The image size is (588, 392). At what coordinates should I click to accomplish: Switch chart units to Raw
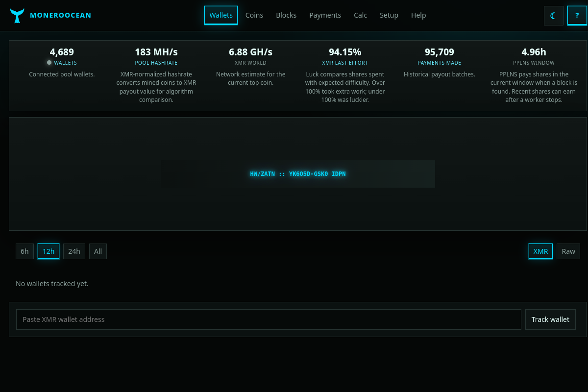click(x=568, y=251)
